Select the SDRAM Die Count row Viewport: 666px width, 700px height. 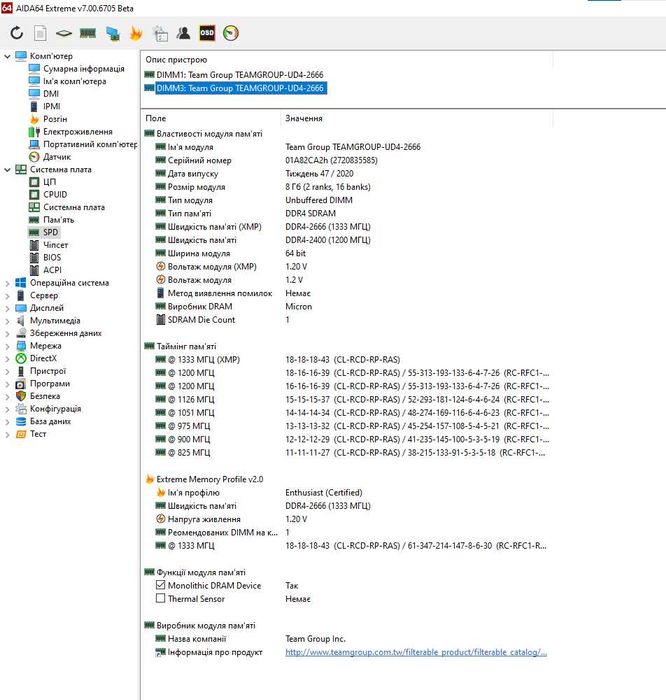coord(348,320)
